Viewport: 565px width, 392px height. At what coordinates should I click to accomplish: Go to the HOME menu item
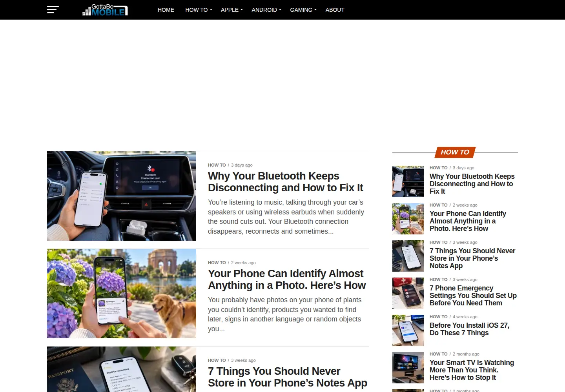point(166,10)
